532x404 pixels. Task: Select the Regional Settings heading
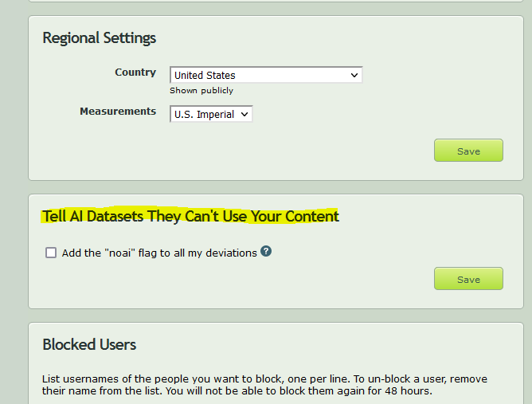99,37
